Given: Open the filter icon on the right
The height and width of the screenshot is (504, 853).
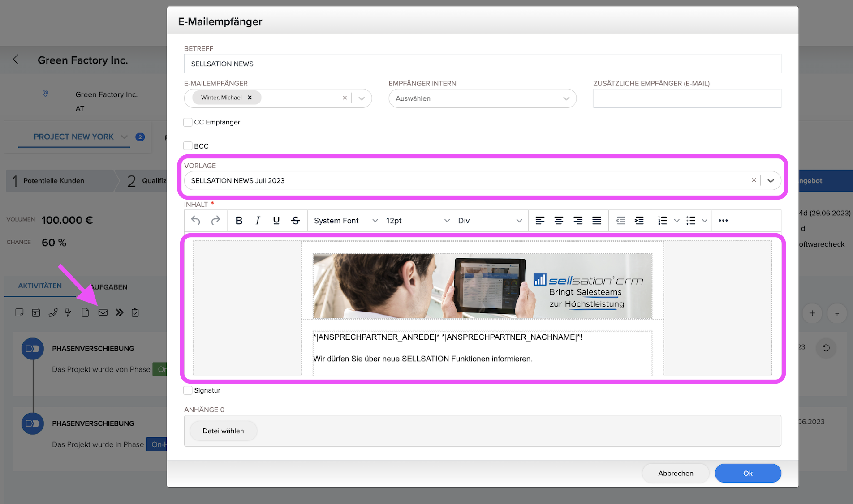Looking at the screenshot, I should point(837,313).
